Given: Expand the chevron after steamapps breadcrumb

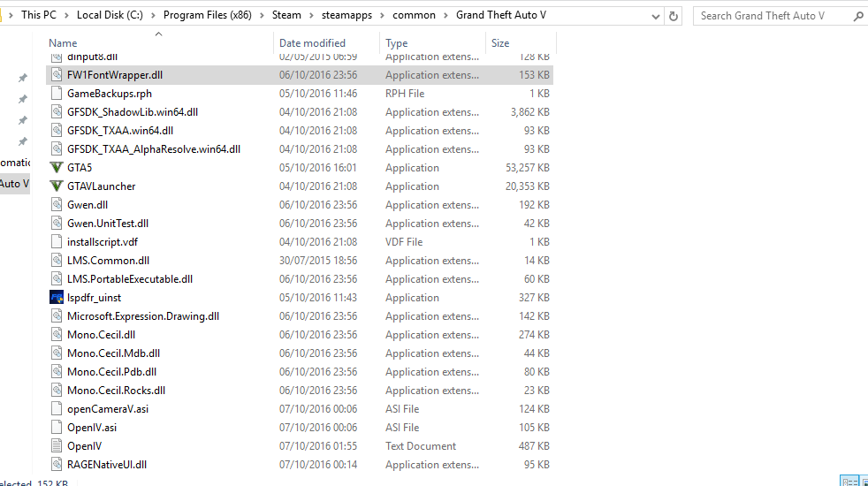Looking at the screenshot, I should pos(383,16).
